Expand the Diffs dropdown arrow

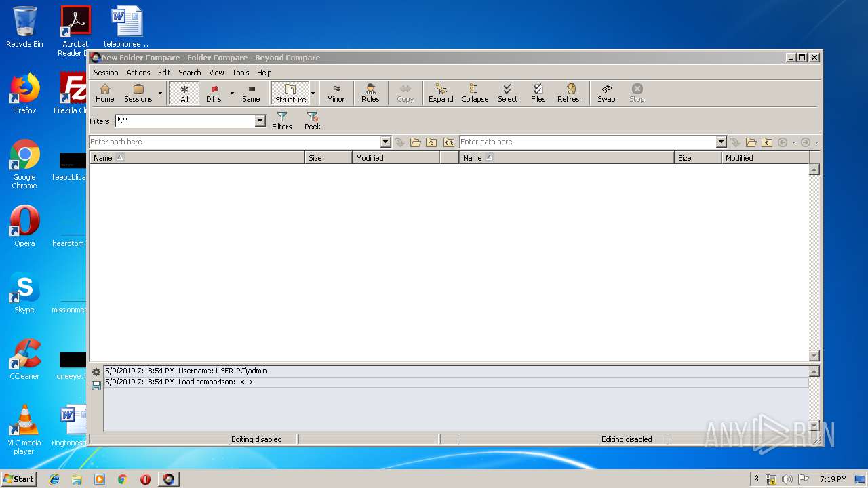pos(232,94)
